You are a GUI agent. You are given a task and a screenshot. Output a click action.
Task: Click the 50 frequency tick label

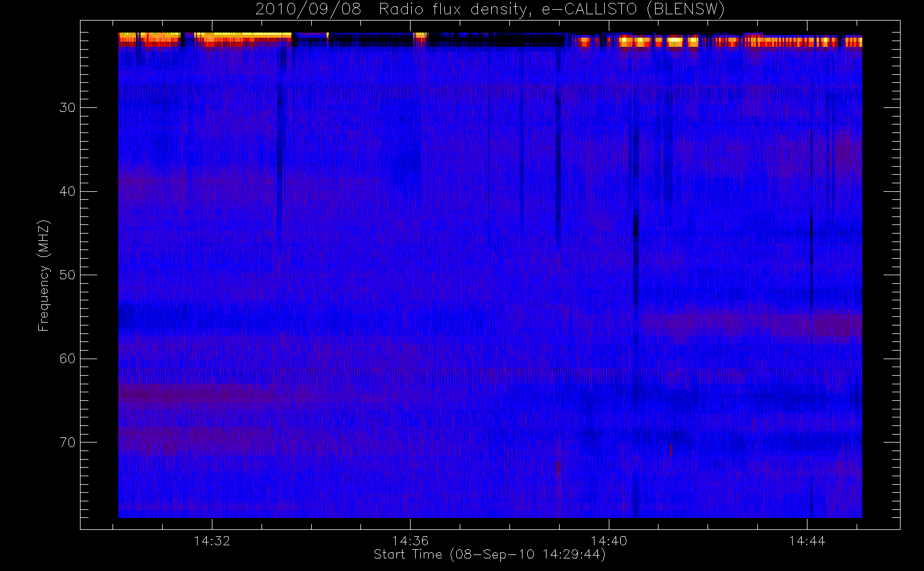pyautogui.click(x=67, y=275)
